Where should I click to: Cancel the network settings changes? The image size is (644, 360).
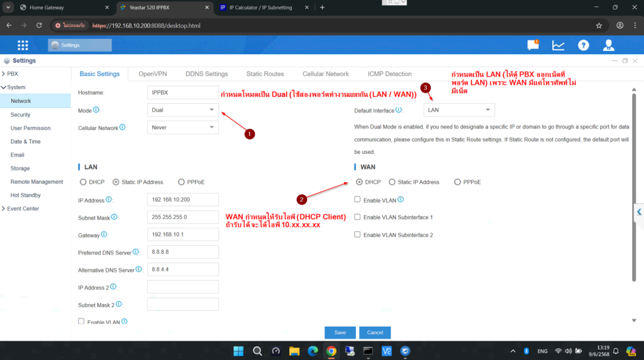click(375, 332)
